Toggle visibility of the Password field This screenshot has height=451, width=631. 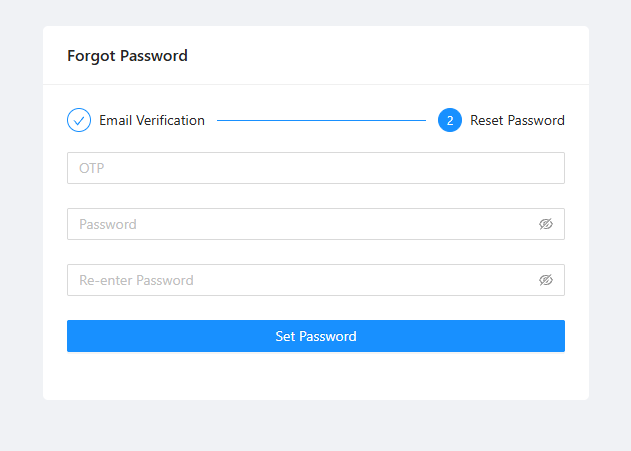(546, 224)
